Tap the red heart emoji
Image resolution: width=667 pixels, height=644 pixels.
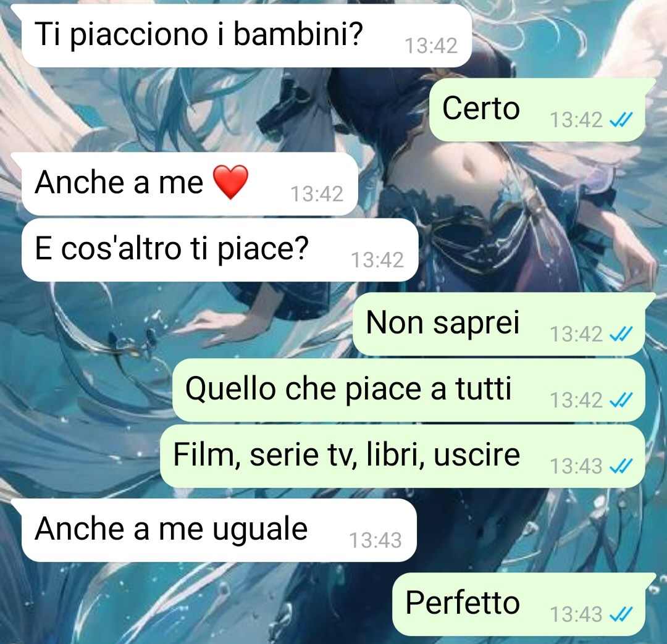[230, 182]
